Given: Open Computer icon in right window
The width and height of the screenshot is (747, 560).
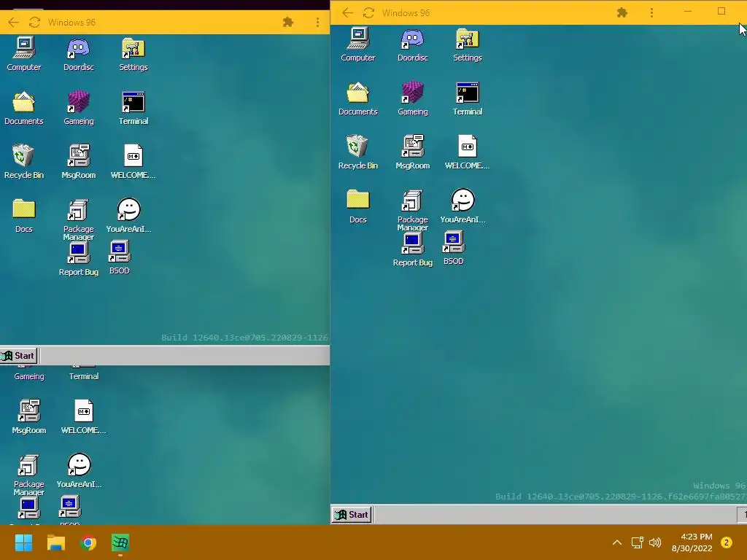Looking at the screenshot, I should 357,44.
